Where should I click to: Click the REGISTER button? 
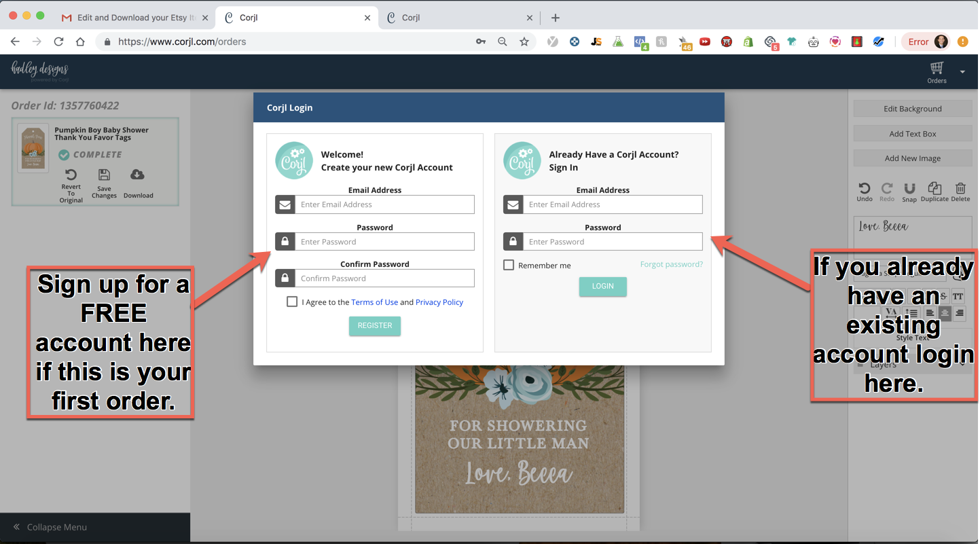coord(375,325)
